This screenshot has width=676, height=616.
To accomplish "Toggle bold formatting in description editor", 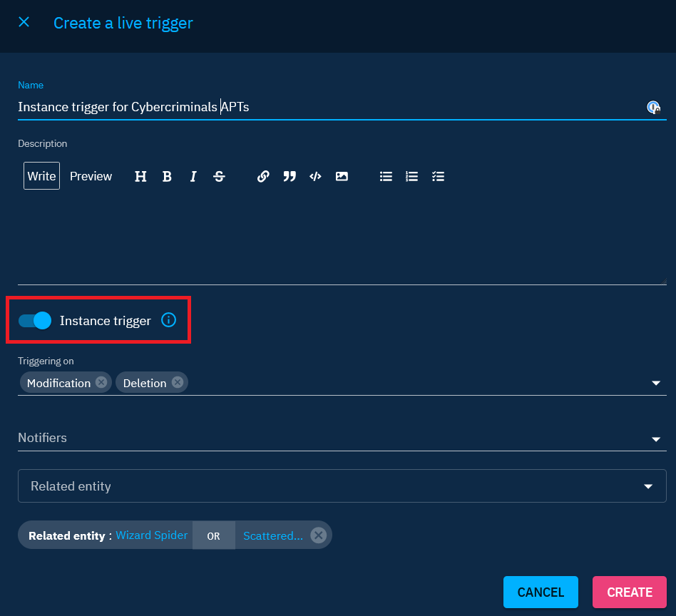I will pyautogui.click(x=167, y=176).
